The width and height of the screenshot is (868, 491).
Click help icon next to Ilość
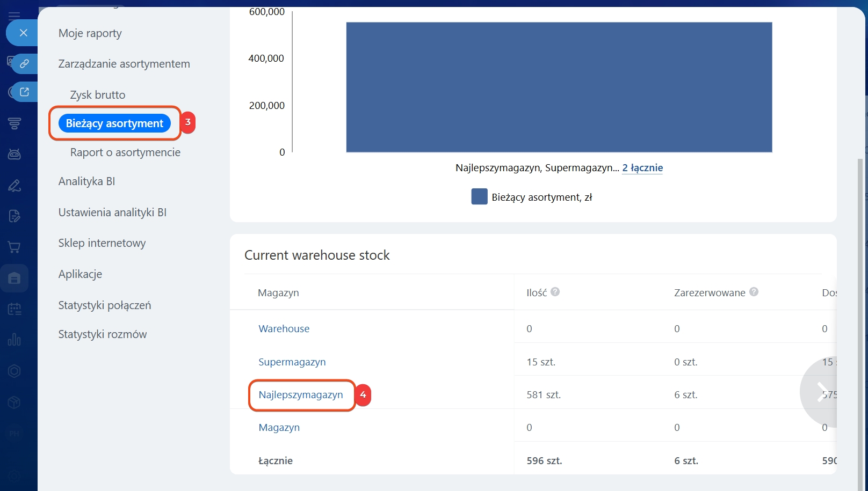coord(555,292)
